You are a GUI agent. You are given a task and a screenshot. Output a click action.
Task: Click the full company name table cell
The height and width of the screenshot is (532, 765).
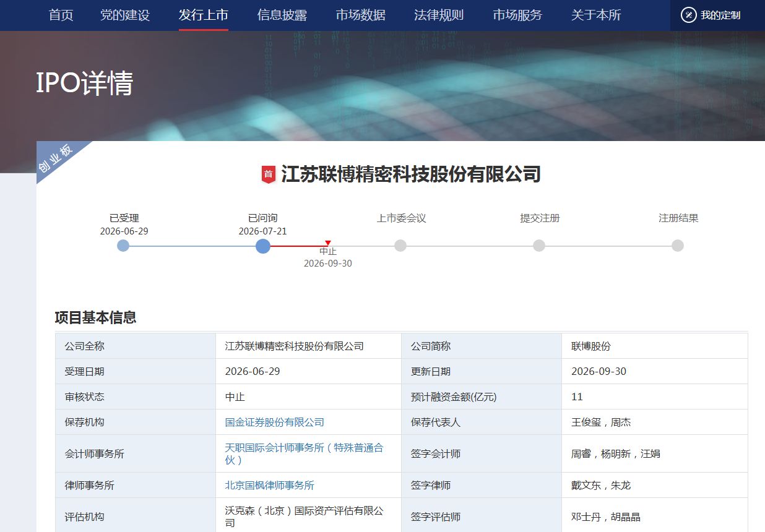(308, 346)
